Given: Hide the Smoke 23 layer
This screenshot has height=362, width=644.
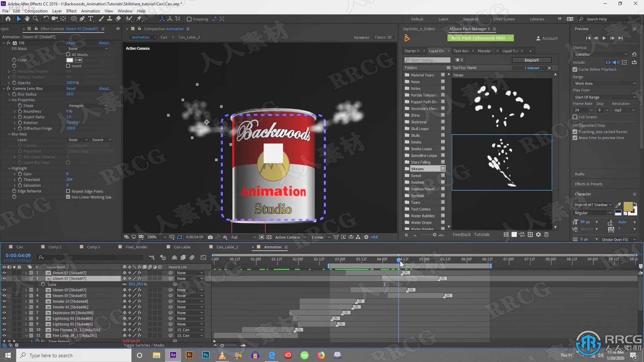Looking at the screenshot, I should 4,301.
